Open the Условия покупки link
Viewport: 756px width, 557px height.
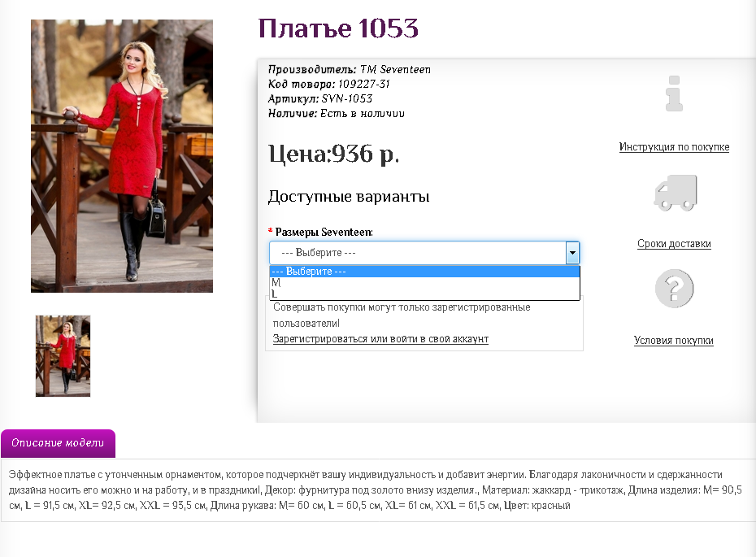click(x=673, y=341)
